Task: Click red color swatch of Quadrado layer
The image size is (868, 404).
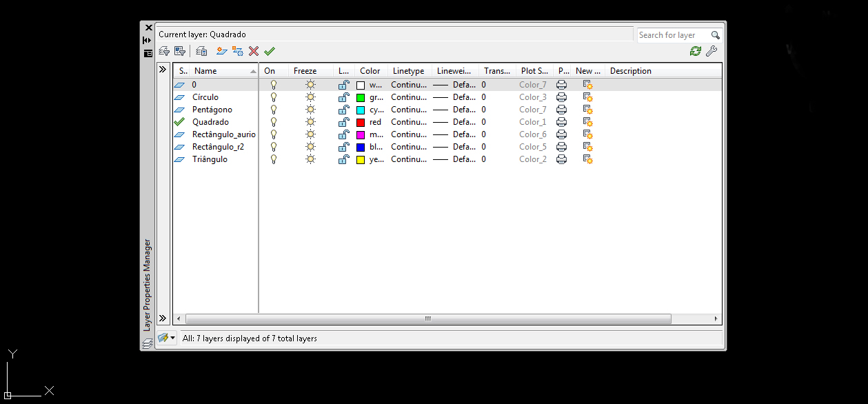Action: click(x=361, y=122)
